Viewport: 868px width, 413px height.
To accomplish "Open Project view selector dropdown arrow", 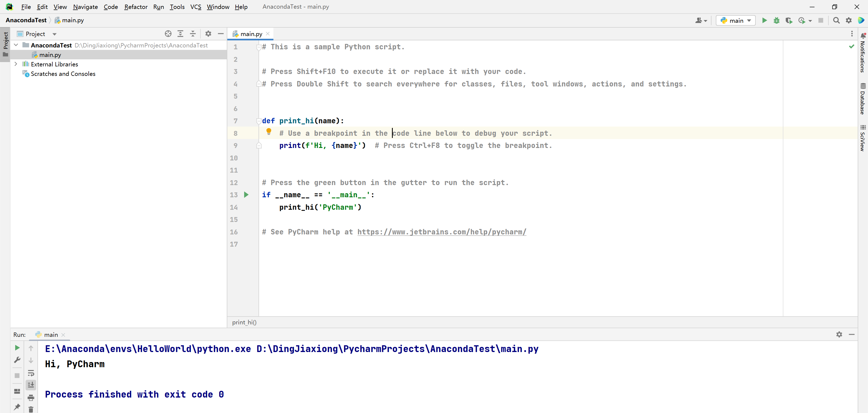I will coord(55,34).
